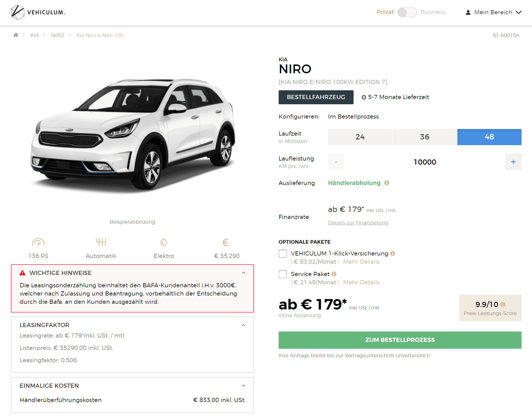Viewport: 532px width, 419px height.
Task: Click the 10000 km mileage value
Action: [x=425, y=162]
